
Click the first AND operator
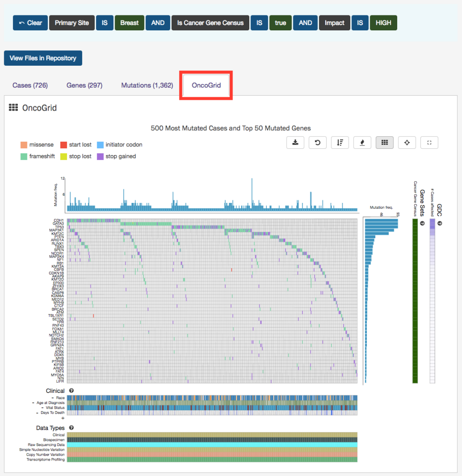tap(158, 23)
